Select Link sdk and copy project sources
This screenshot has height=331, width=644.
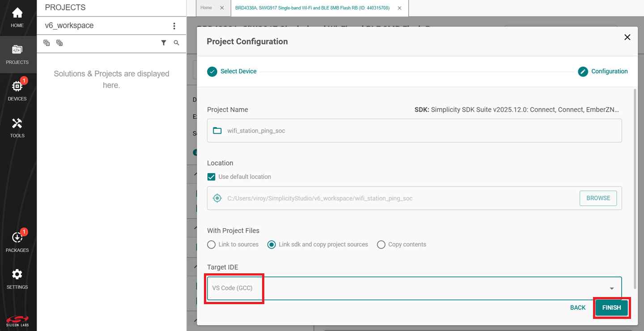coord(271,245)
